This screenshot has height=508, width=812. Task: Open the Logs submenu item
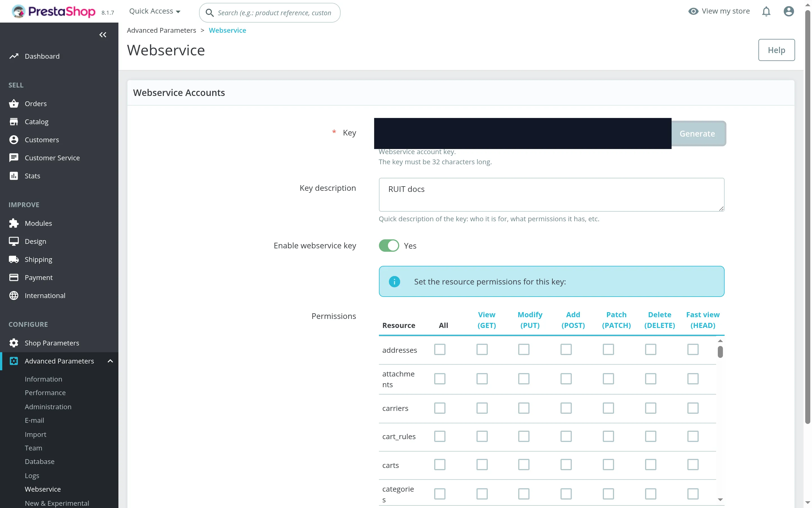click(x=32, y=476)
